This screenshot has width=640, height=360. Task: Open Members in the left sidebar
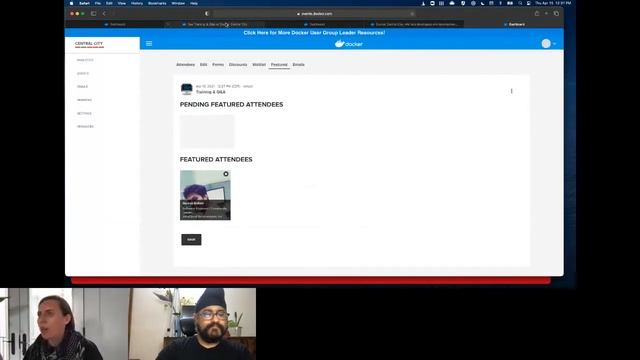84,100
